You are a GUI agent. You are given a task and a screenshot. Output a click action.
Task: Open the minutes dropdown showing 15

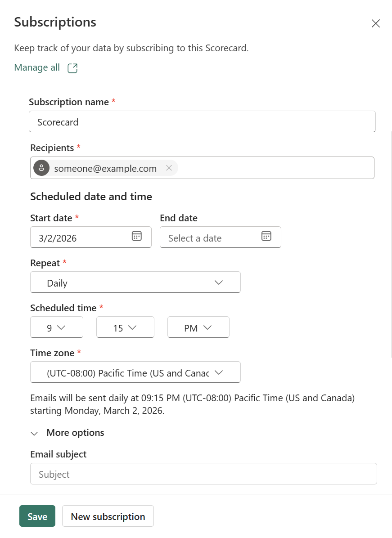(125, 327)
